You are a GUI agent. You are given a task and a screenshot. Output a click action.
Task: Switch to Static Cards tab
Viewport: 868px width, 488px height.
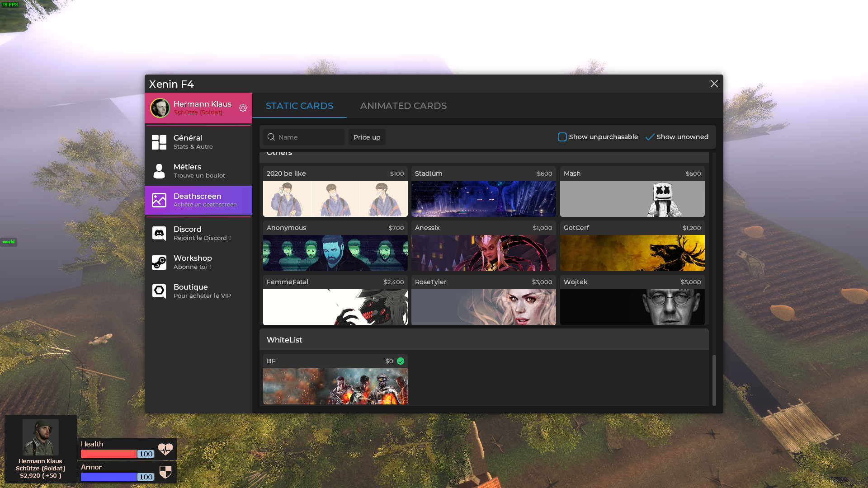(x=299, y=106)
